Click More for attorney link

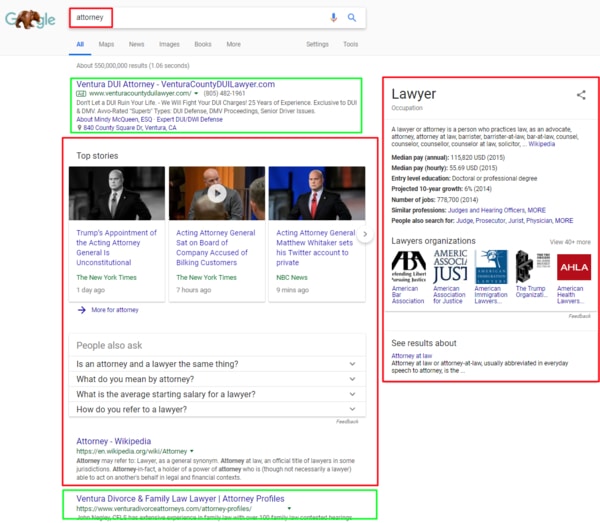point(115,310)
